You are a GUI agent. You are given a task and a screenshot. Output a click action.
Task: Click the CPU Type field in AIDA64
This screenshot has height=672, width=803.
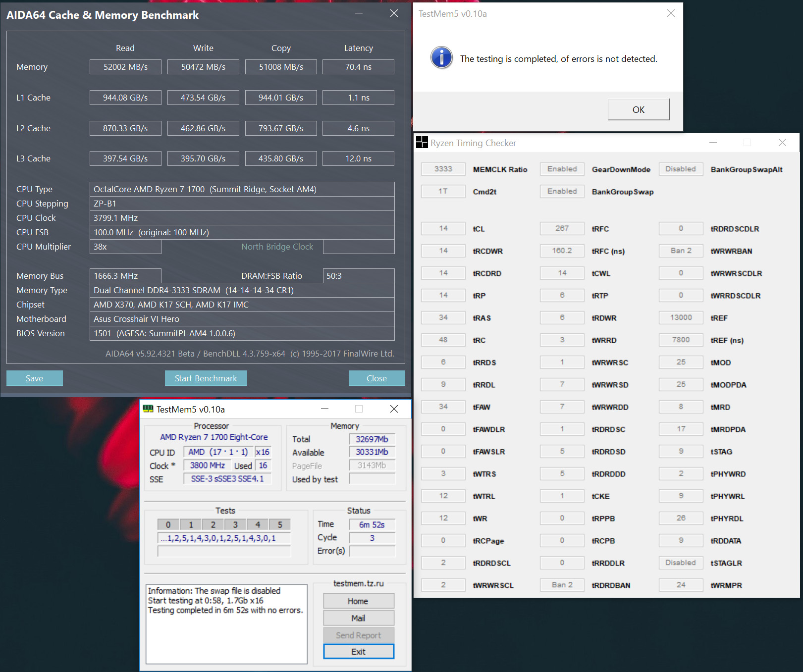pyautogui.click(x=242, y=189)
